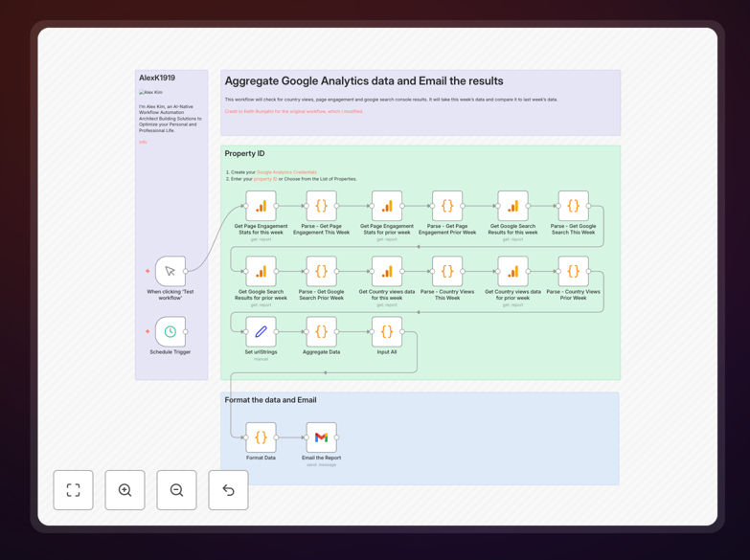
Task: Click the output connector of Email the Report
Action: [x=337, y=437]
